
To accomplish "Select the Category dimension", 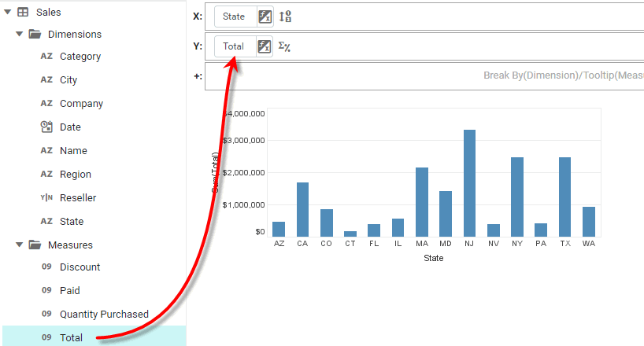I will tap(80, 57).
